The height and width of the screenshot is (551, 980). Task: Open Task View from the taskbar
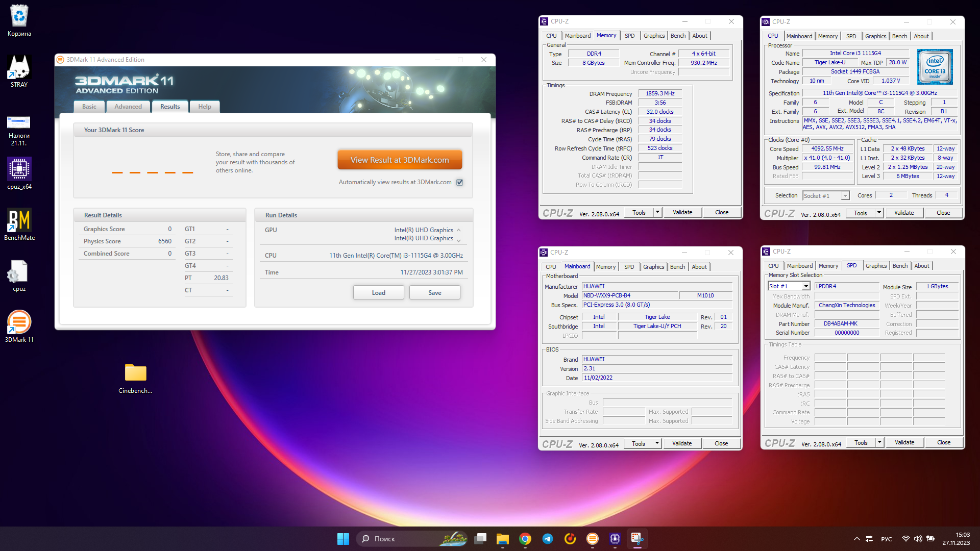(480, 539)
